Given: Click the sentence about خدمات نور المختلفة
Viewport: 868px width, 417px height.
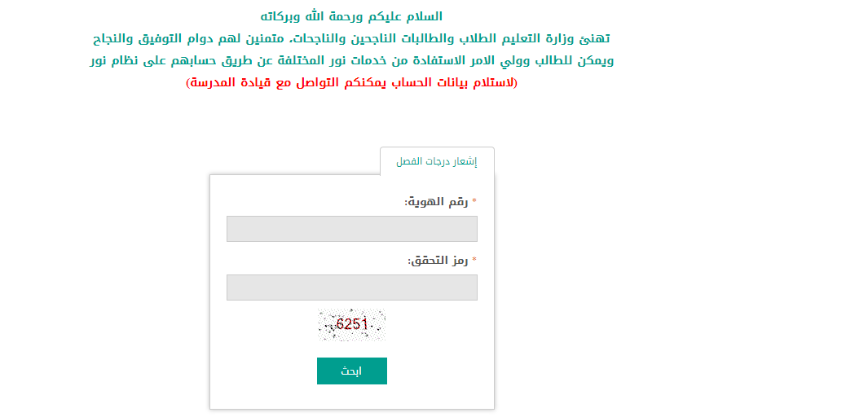Looking at the screenshot, I should click(x=351, y=60).
